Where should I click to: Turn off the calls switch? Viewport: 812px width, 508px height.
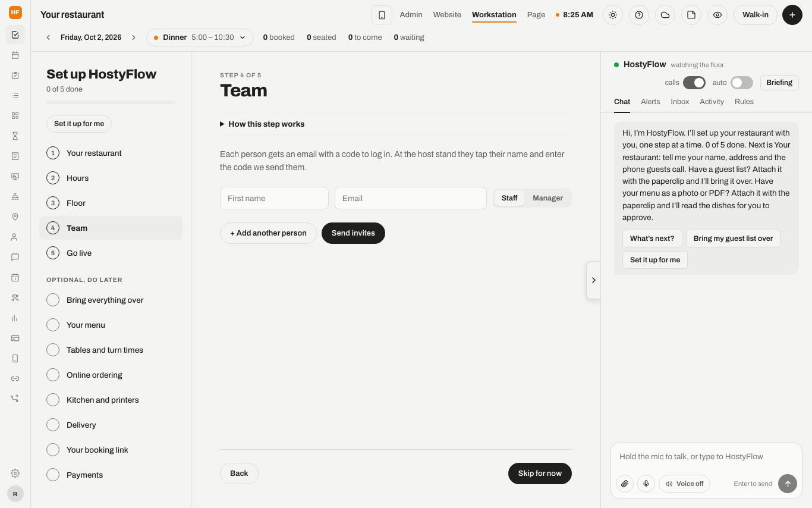click(694, 83)
